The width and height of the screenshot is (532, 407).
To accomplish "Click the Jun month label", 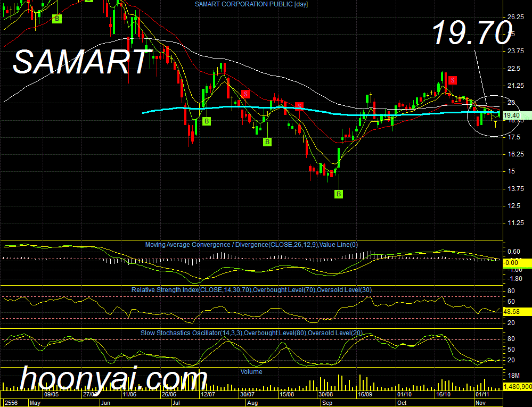I will 105,403.
